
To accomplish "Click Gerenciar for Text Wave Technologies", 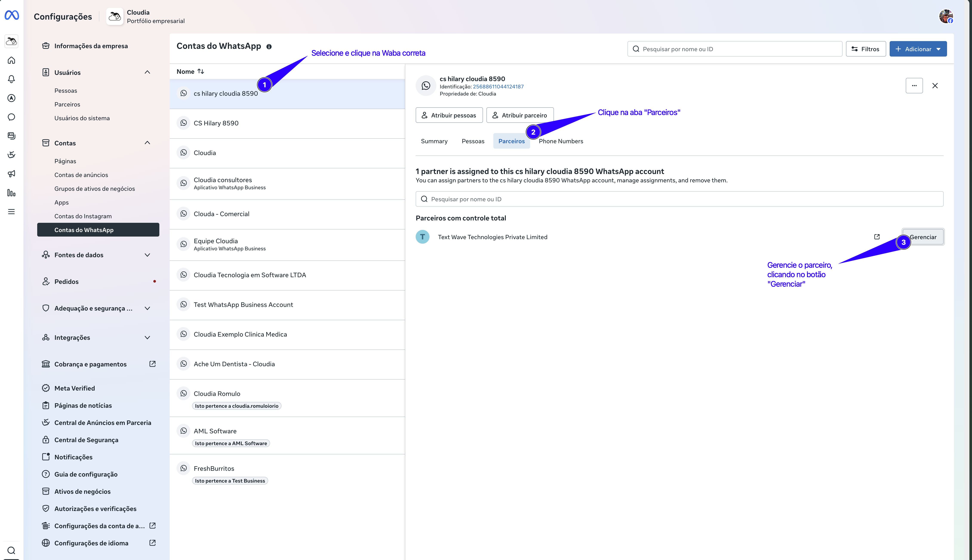I will point(923,237).
